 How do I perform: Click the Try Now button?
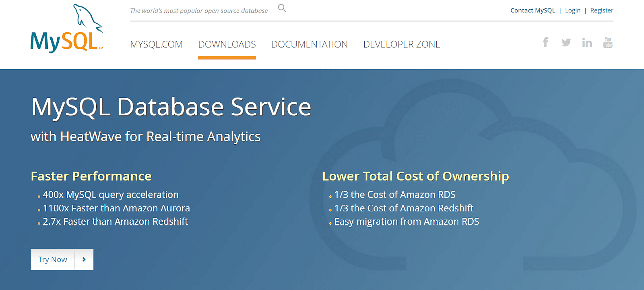coord(62,259)
